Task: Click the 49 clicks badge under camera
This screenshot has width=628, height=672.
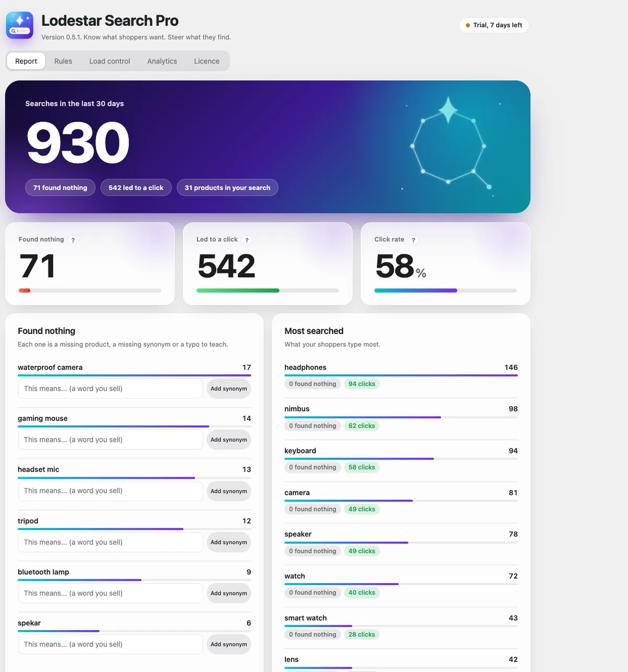Action: pyautogui.click(x=362, y=509)
